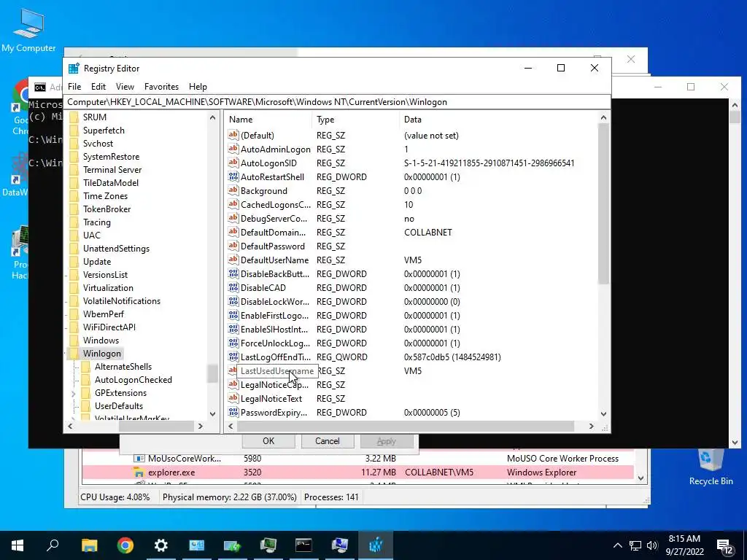Screen dimensions: 747x560
Task: Select the Time Zones key
Action: (105, 195)
